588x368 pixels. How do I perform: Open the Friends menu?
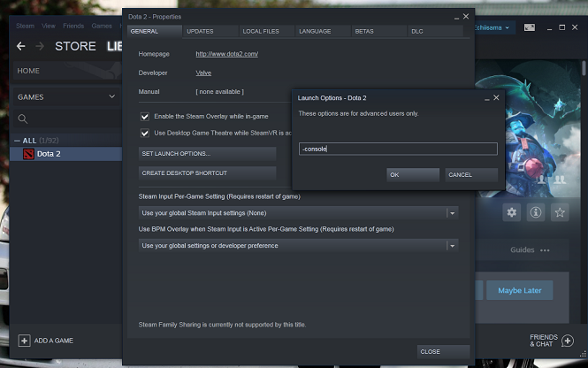point(73,26)
